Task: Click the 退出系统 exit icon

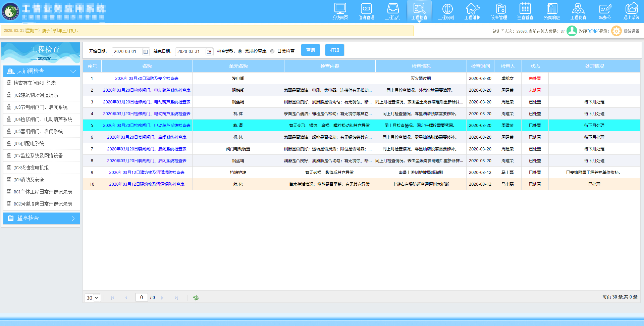Action: point(631,11)
